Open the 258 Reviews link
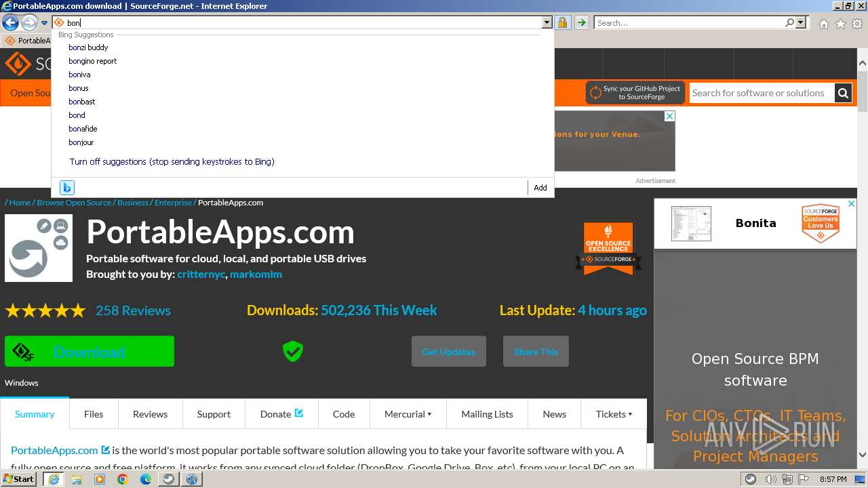The image size is (868, 488). [133, 310]
